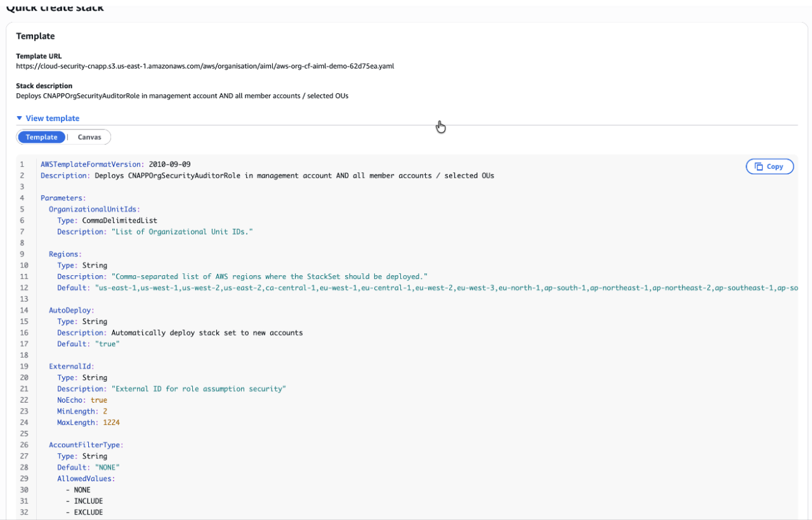Click the "Stack description" label
Viewport: 812px width, 520px height.
pos(44,86)
